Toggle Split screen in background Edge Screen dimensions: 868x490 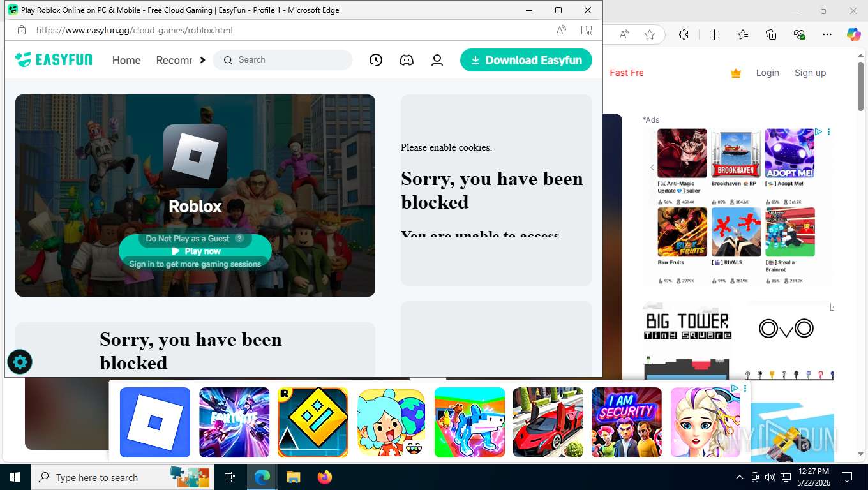coord(714,34)
